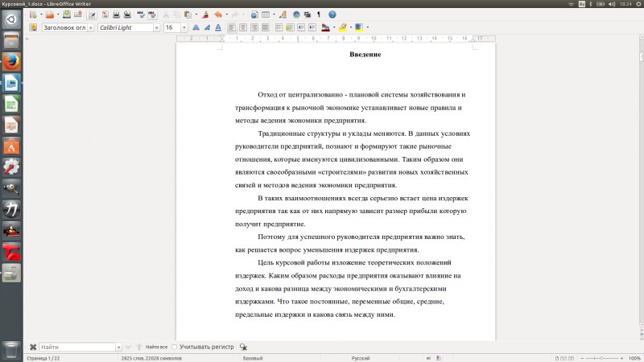Toggle AutoSpellcheck icon

[x=152, y=14]
